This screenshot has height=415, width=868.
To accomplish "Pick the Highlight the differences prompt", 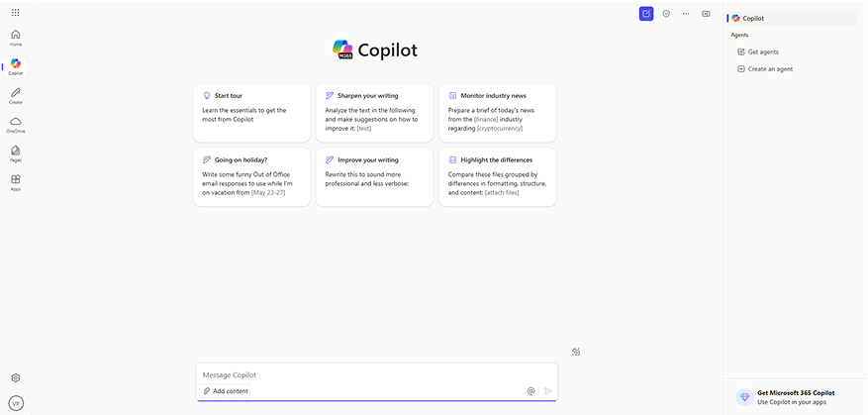I will [x=498, y=177].
